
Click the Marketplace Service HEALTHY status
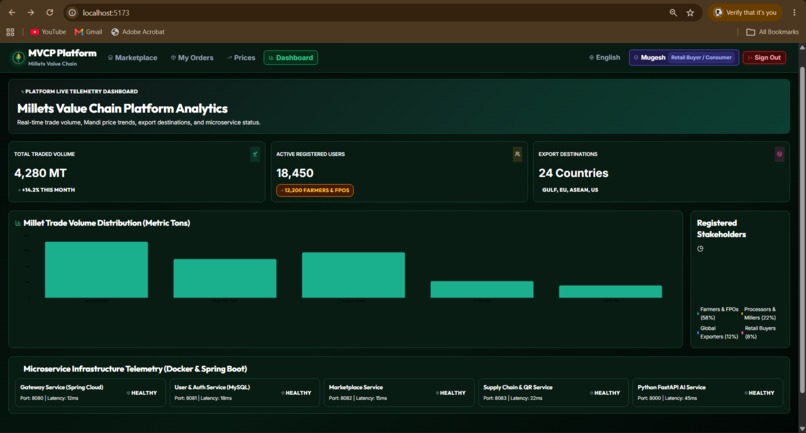(x=451, y=393)
